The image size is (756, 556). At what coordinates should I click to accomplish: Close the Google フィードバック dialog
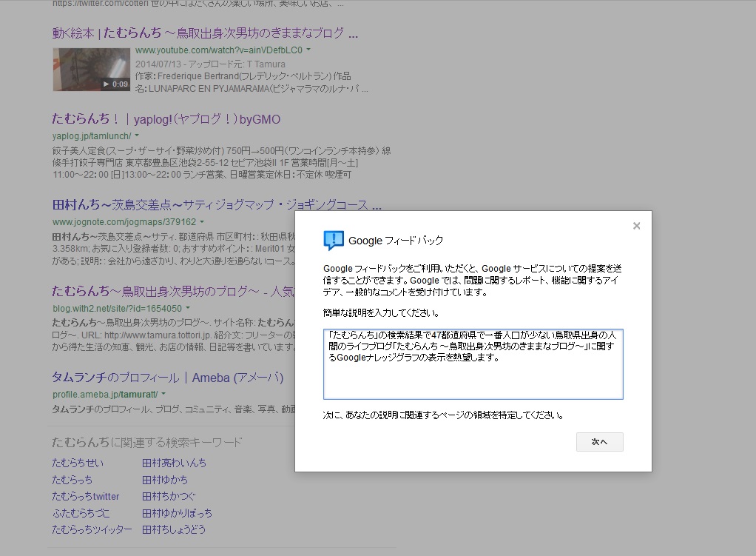pos(636,226)
